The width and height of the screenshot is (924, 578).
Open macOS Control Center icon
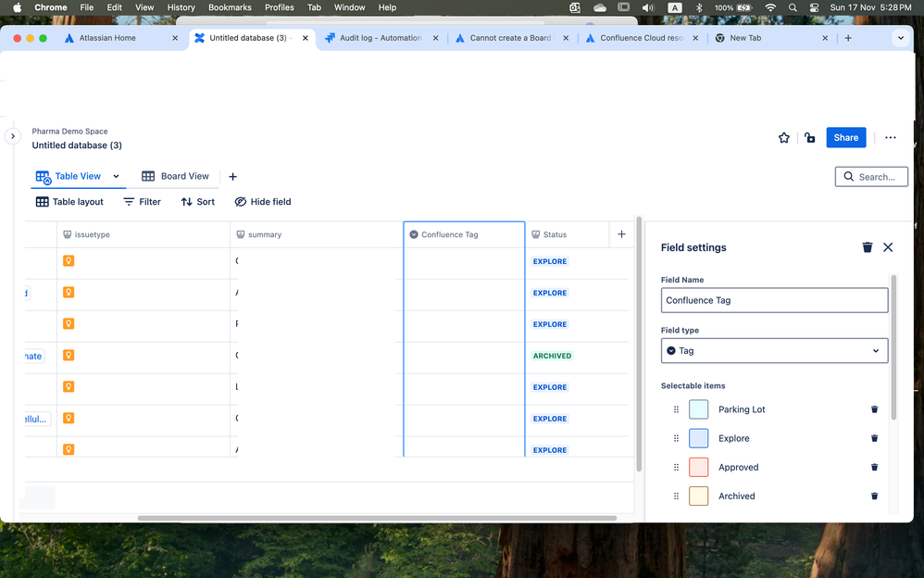pos(814,7)
